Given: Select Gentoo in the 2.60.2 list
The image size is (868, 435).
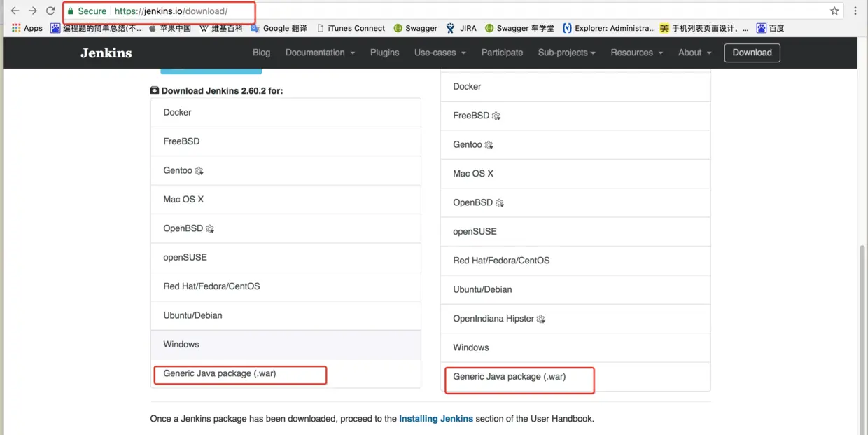Looking at the screenshot, I should click(286, 170).
